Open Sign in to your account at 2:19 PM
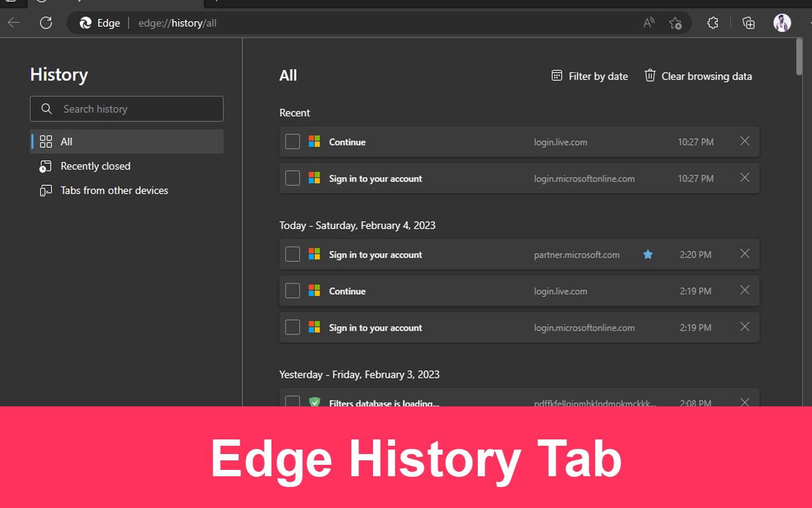The image size is (812, 508). pos(376,328)
